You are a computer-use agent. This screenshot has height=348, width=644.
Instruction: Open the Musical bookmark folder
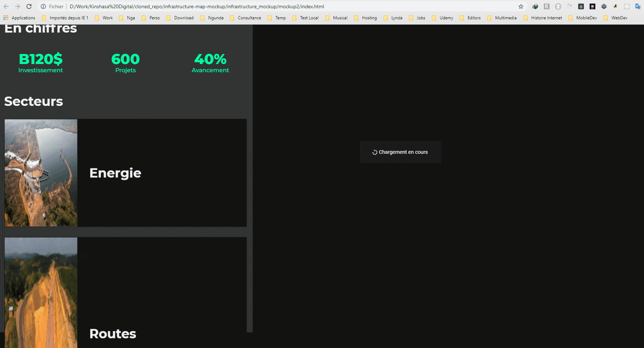point(336,18)
